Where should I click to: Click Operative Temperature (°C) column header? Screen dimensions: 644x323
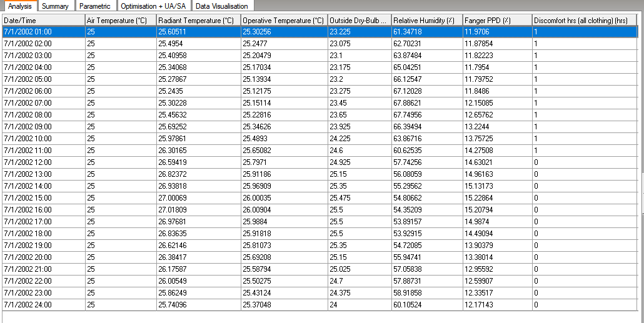click(284, 20)
